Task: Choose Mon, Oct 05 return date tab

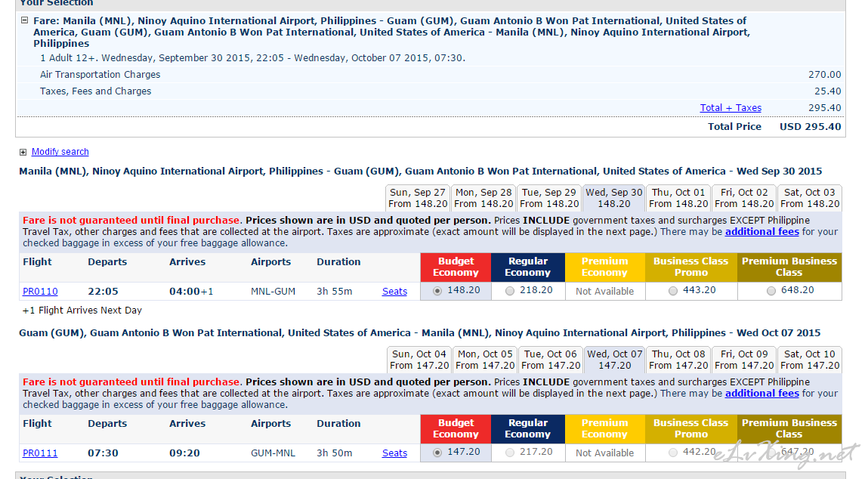Action: pos(484,360)
